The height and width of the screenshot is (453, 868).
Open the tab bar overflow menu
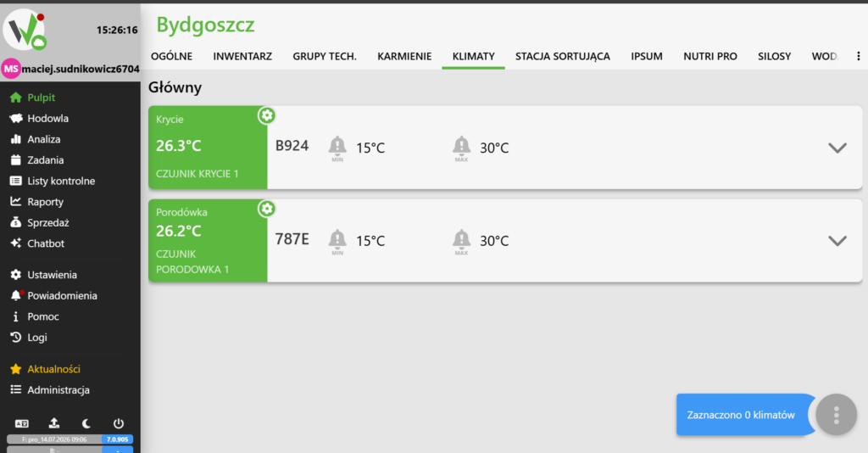(x=859, y=56)
